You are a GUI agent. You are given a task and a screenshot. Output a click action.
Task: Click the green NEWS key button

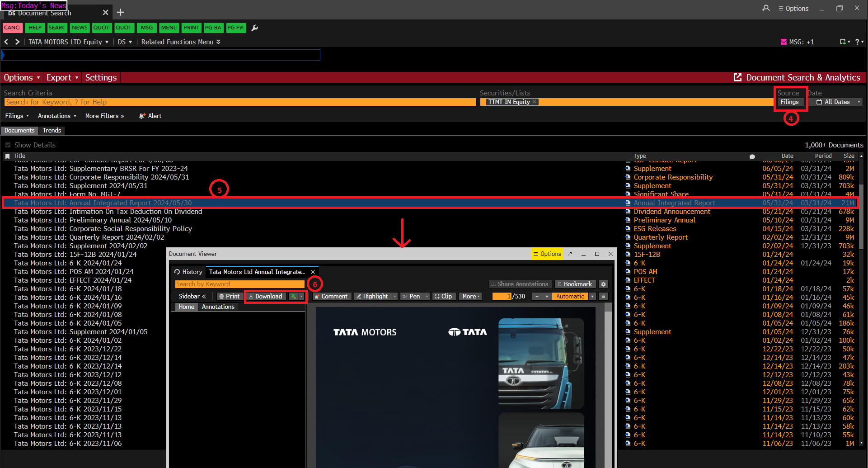point(80,28)
